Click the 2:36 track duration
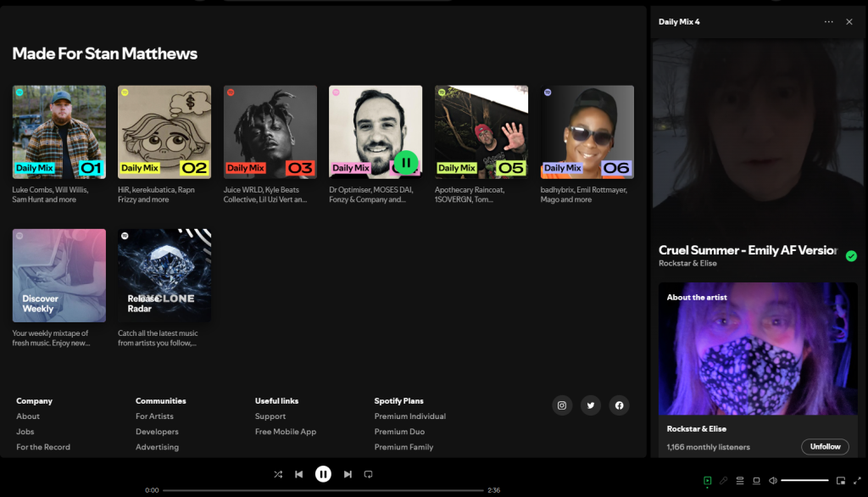The height and width of the screenshot is (497, 868). pos(494,490)
